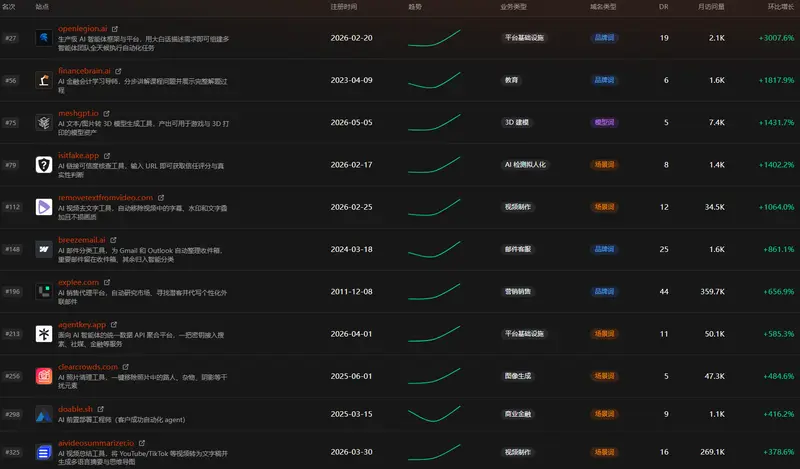Click the #27 rank badge
This screenshot has width=800, height=469.
click(x=11, y=38)
